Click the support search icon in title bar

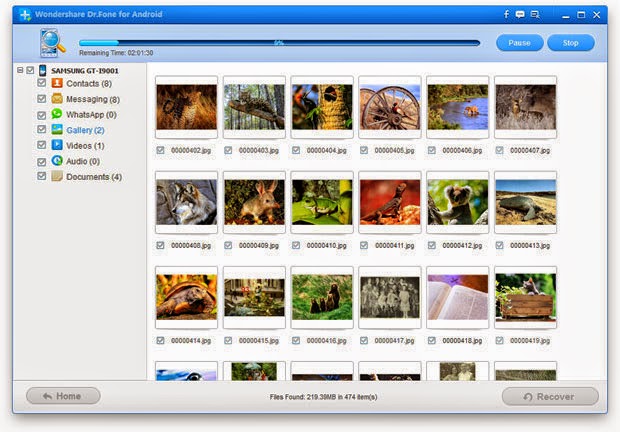[x=535, y=15]
